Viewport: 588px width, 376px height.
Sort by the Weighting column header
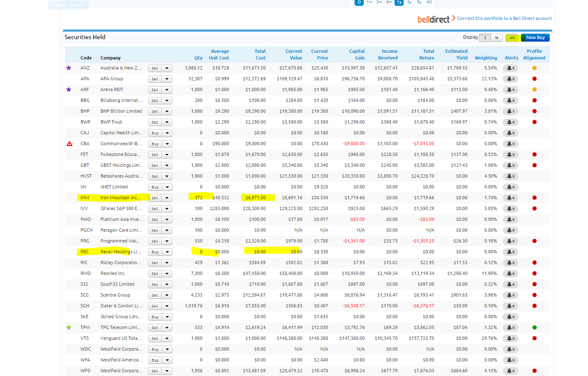tap(486, 58)
